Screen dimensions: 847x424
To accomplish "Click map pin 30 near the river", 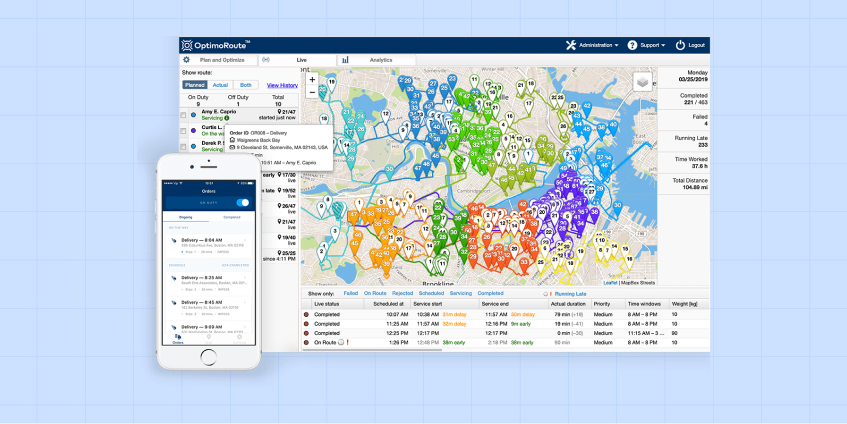I will pyautogui.click(x=389, y=172).
